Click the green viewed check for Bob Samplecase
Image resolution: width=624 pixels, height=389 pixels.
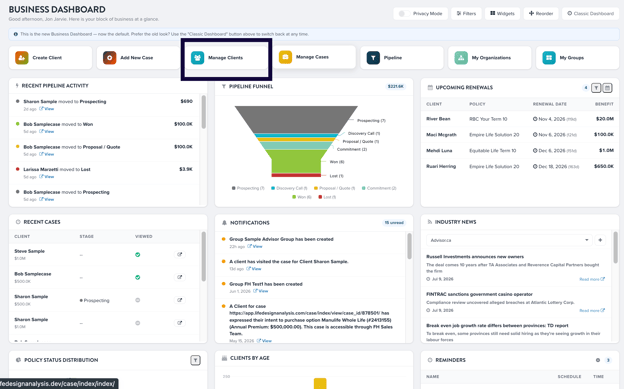[138, 278]
